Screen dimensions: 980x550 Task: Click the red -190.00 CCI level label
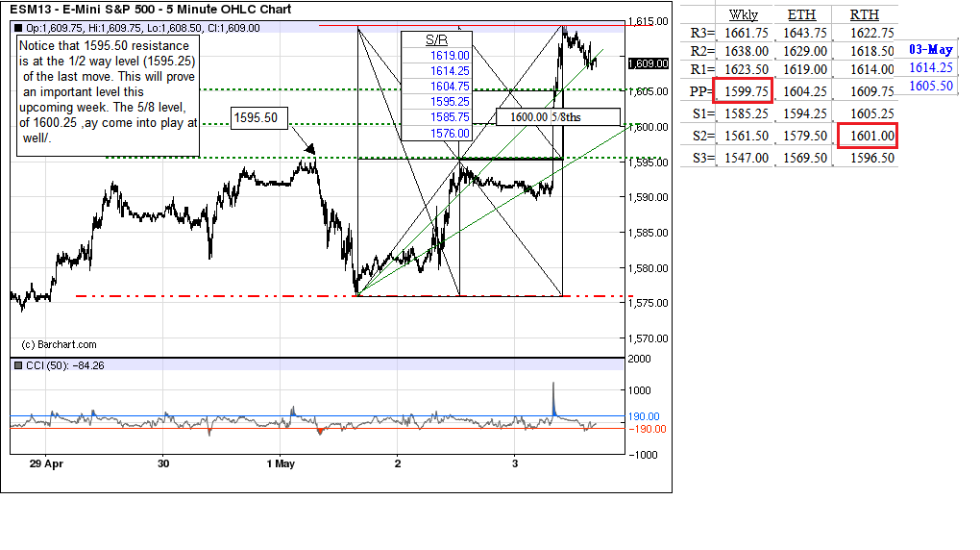[647, 429]
